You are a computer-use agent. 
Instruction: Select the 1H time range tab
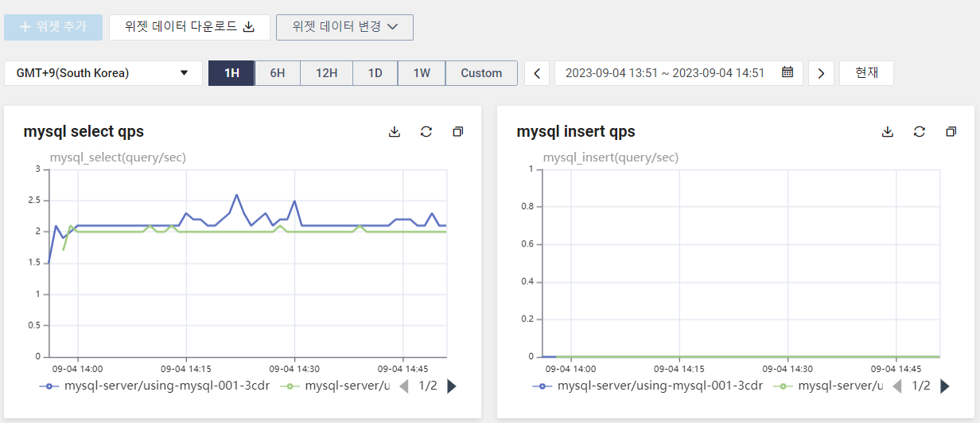pos(231,73)
